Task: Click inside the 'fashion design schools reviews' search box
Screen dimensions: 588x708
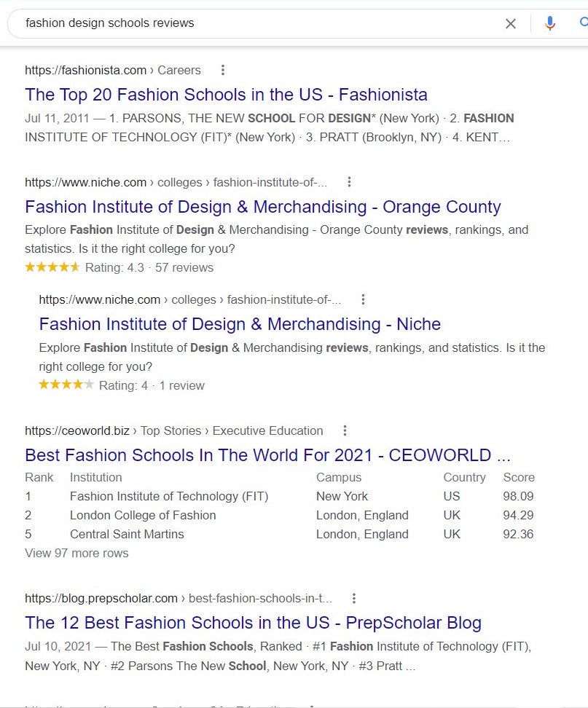Action: (253, 23)
